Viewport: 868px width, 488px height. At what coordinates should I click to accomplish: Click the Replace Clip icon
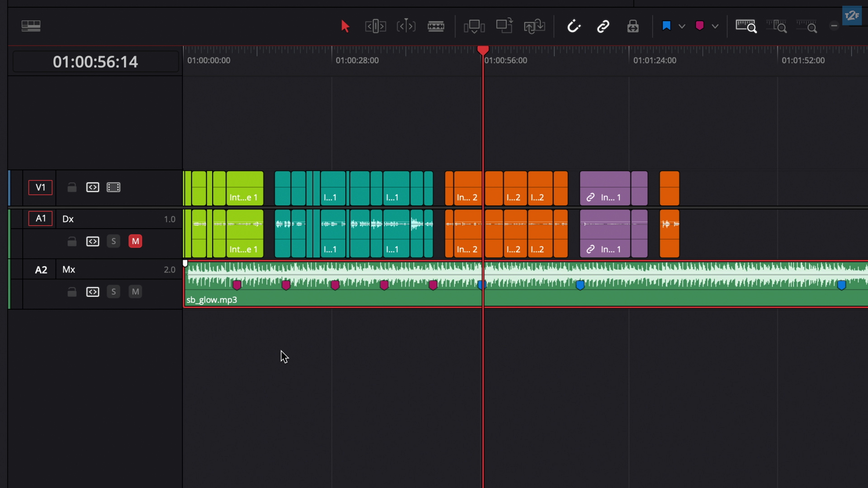coord(534,26)
